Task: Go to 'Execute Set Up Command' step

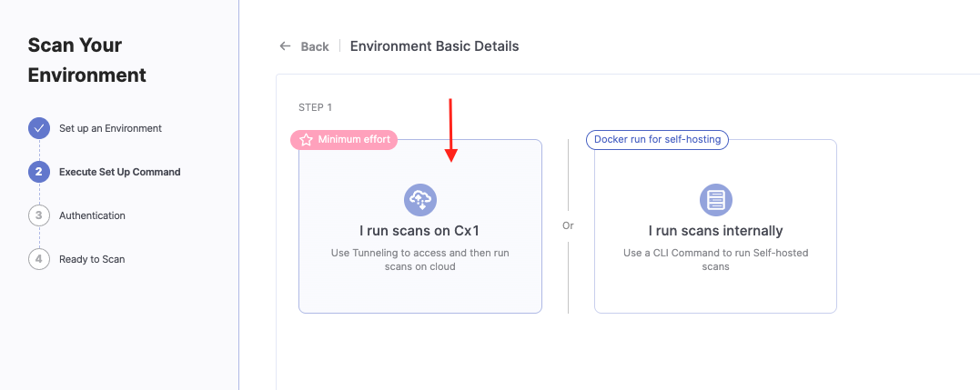Action: pyautogui.click(x=119, y=172)
